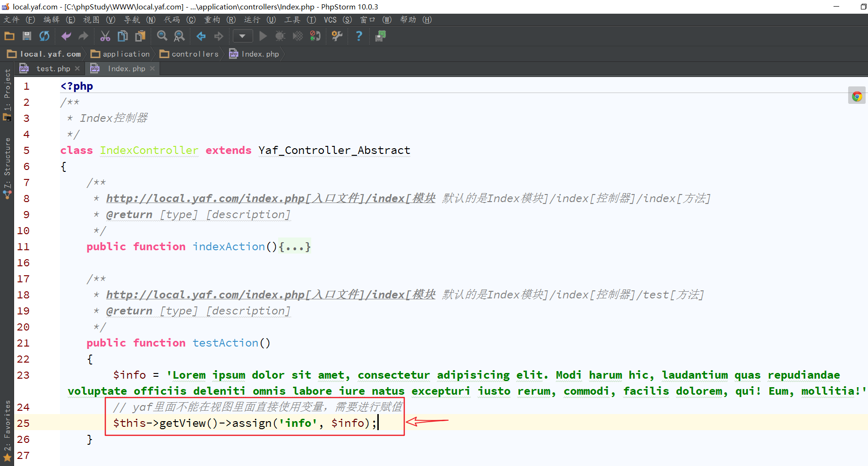Toggle the Project tool window
The height and width of the screenshot is (466, 868).
7,94
